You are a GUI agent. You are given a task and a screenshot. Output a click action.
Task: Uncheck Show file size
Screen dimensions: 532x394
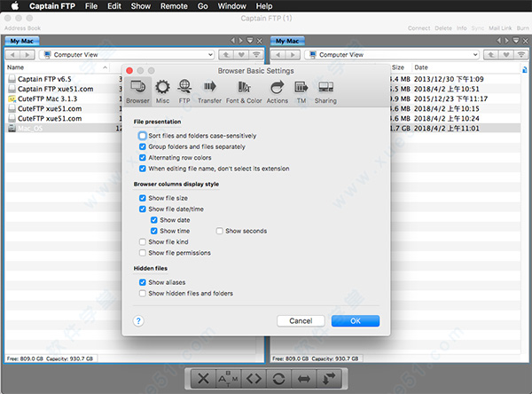click(x=143, y=198)
